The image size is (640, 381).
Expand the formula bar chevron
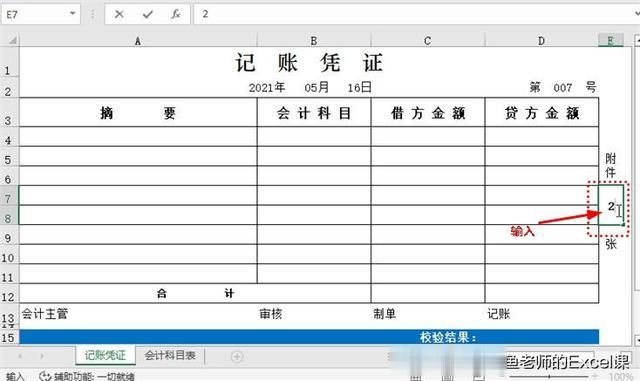[636, 14]
